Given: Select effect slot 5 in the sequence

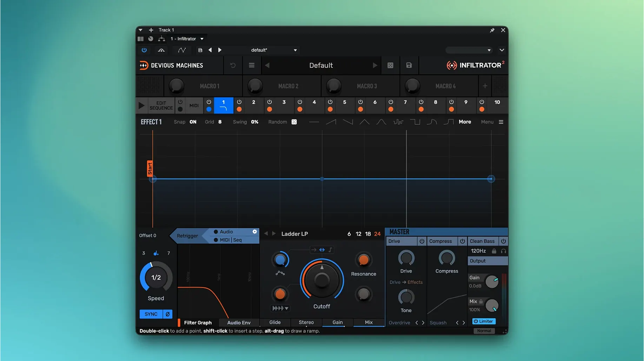Looking at the screenshot, I should coord(345,102).
